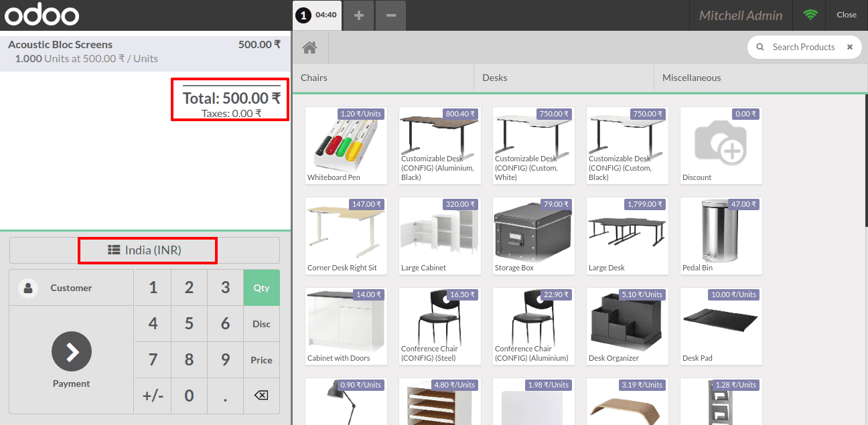Open the Miscellaneous category
The width and height of the screenshot is (868, 425).
pyautogui.click(x=761, y=78)
